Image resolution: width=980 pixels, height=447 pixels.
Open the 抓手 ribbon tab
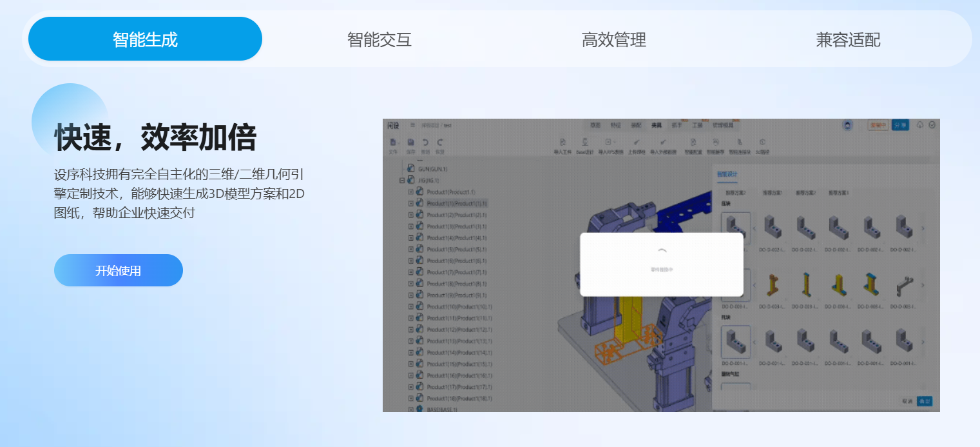click(677, 125)
